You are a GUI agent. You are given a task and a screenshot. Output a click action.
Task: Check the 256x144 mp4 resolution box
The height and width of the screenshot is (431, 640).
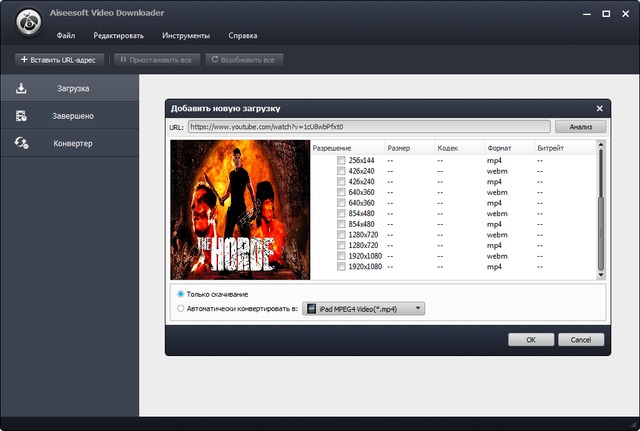pos(341,161)
